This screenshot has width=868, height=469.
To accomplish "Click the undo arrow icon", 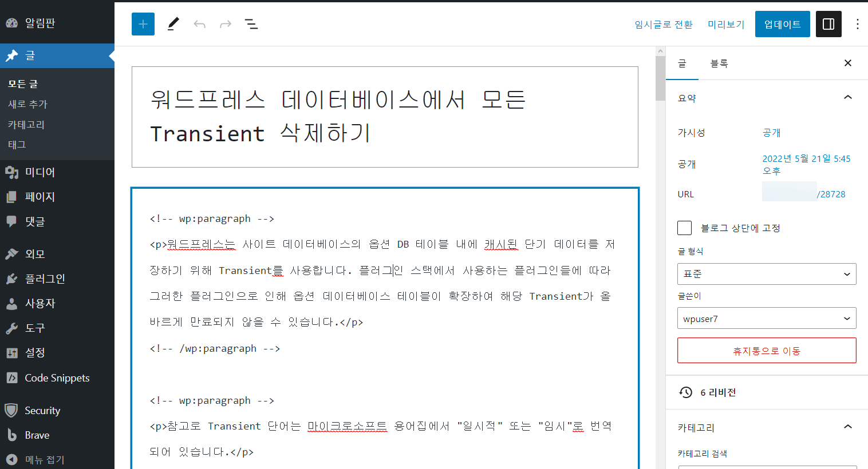I will [x=199, y=23].
